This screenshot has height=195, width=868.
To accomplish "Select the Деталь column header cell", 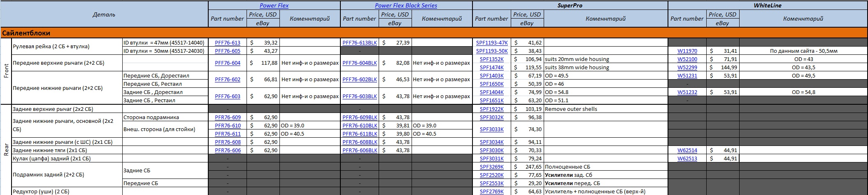I will tap(104, 14).
